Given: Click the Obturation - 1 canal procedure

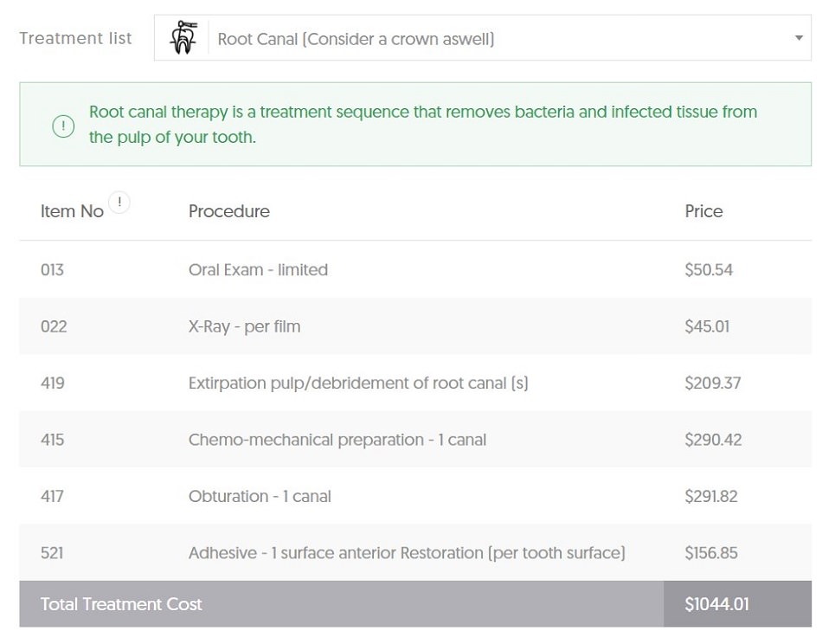Looking at the screenshot, I should tap(260, 496).
